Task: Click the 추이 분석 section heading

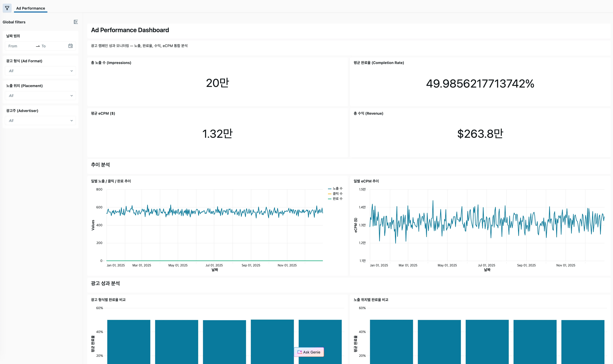Action: click(x=100, y=165)
